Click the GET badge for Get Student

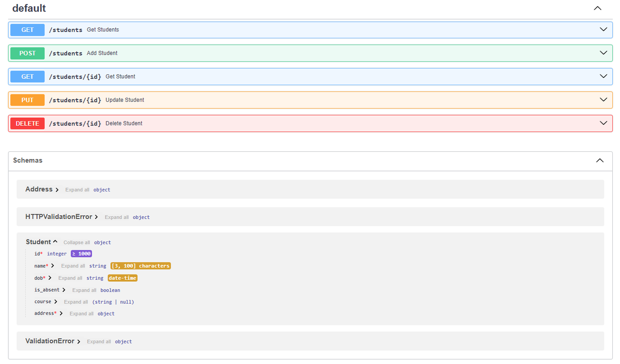[x=27, y=76]
